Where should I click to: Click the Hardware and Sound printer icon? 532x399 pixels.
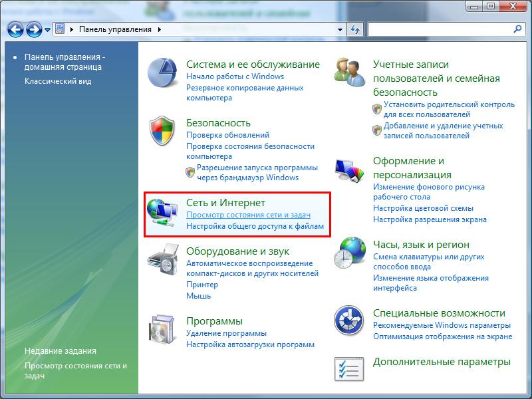(163, 259)
